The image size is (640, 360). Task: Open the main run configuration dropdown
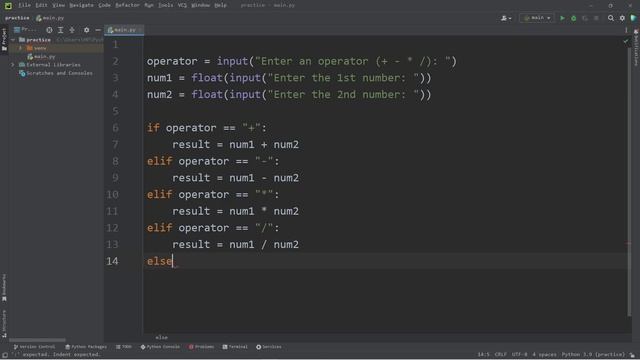pyautogui.click(x=537, y=18)
